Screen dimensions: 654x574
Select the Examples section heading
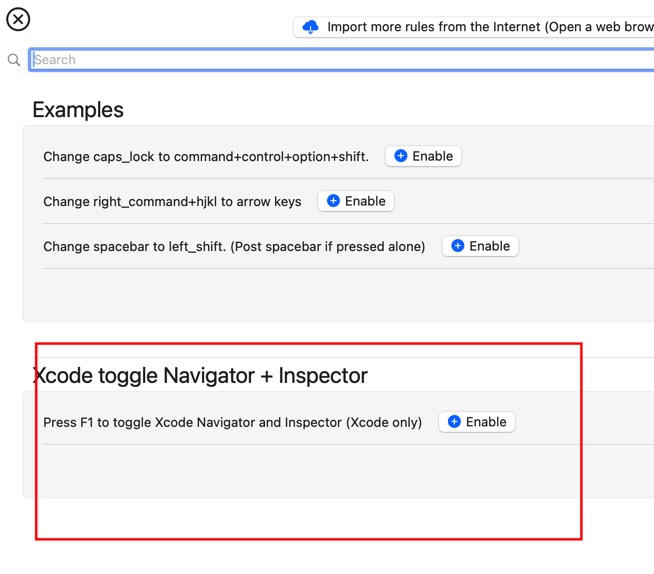78,110
